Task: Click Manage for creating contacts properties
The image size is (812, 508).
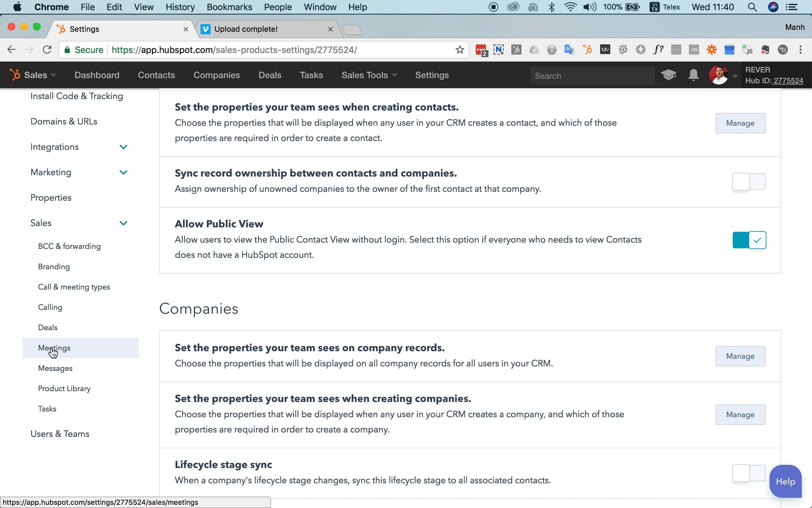Action: tap(740, 123)
